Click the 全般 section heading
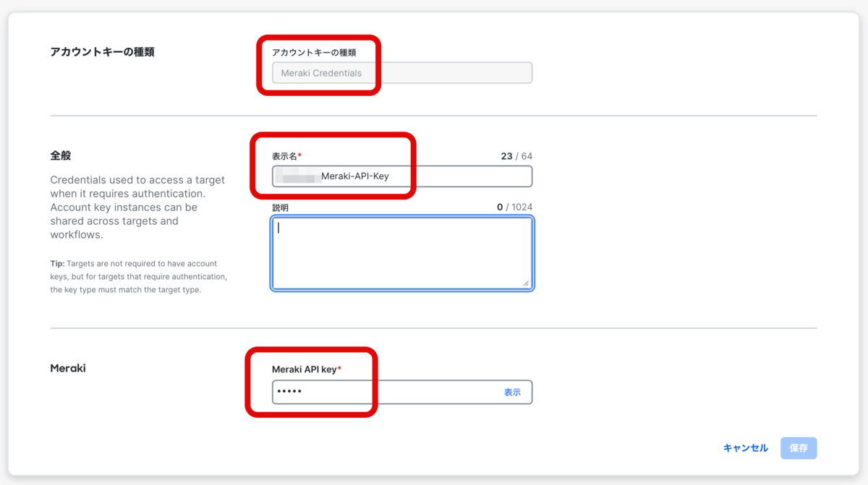This screenshot has height=485, width=868. click(x=61, y=155)
